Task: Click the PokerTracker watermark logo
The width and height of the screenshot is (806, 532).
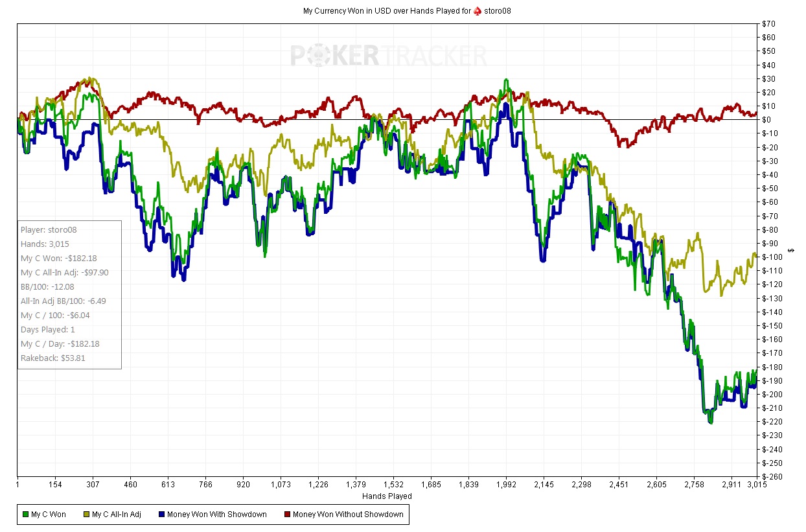Action: click(388, 56)
